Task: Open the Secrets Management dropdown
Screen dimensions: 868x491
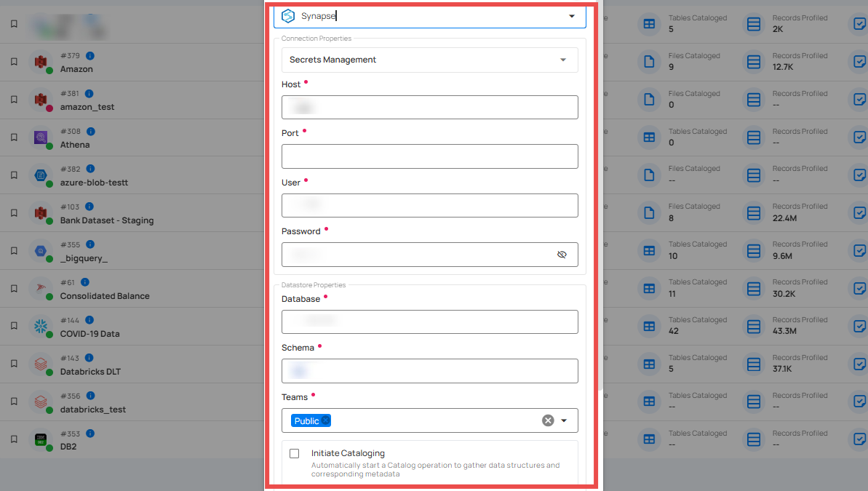Action: pyautogui.click(x=562, y=60)
